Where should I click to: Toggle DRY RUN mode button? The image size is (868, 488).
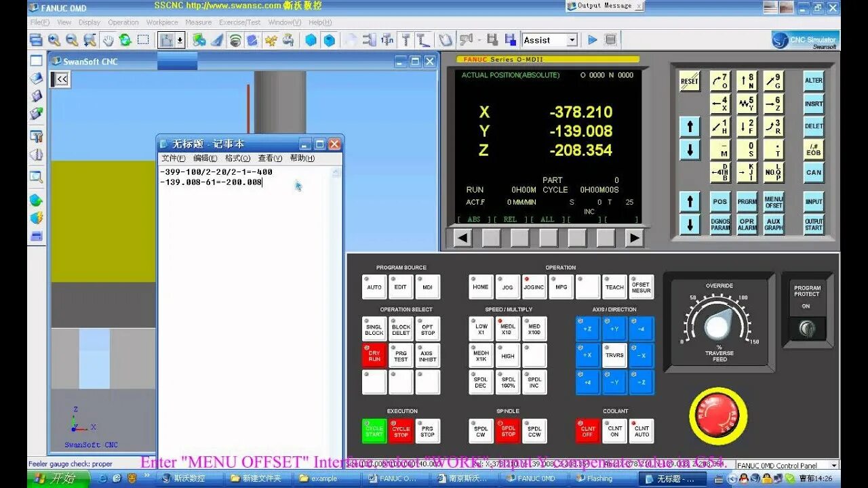374,356
